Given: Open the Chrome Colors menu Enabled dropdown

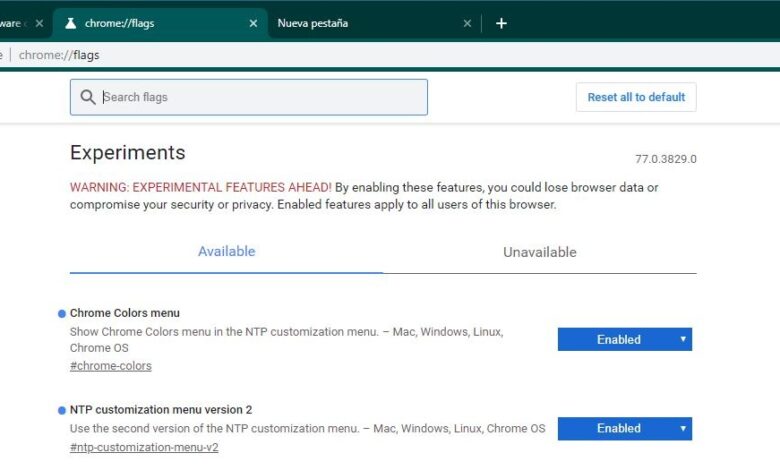Looking at the screenshot, I should (x=624, y=340).
